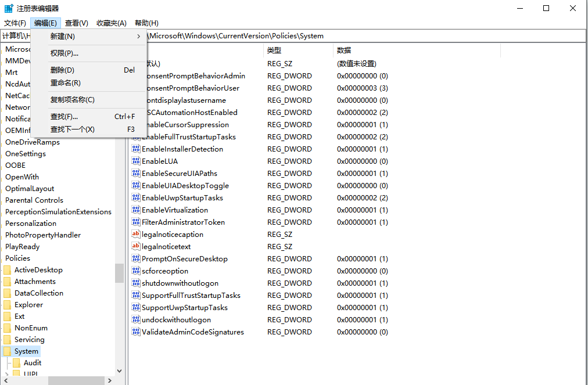Click the scforceoption value icon

click(136, 271)
